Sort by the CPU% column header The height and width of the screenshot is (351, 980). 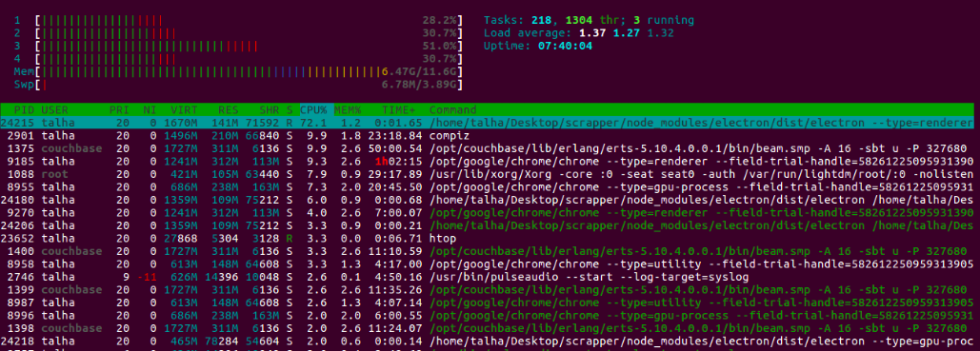(314, 110)
